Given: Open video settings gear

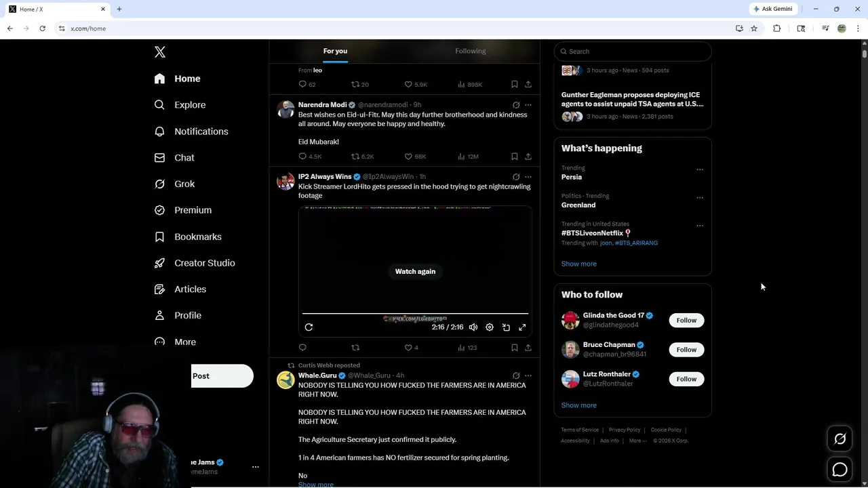Looking at the screenshot, I should click(x=490, y=327).
